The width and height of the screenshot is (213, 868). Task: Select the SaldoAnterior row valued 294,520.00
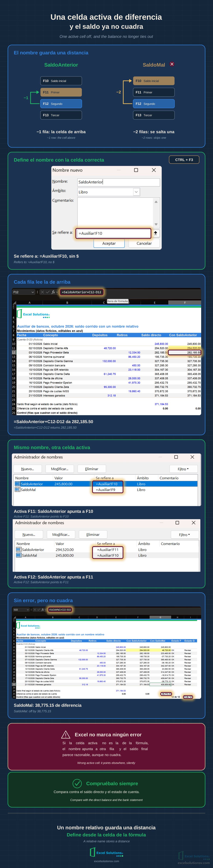tap(107, 550)
